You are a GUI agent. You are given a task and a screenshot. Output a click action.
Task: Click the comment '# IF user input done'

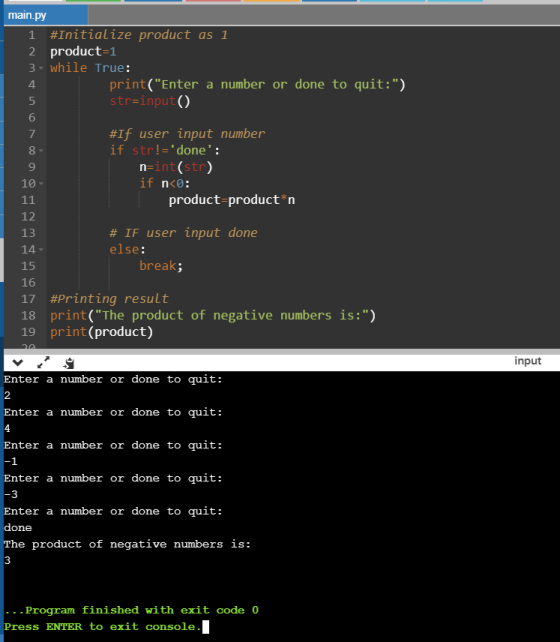tap(183, 233)
